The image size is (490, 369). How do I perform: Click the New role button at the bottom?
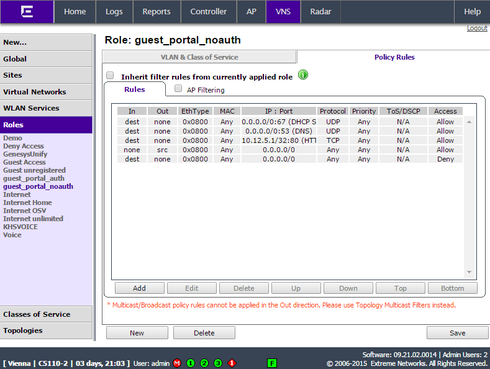pyautogui.click(x=137, y=333)
